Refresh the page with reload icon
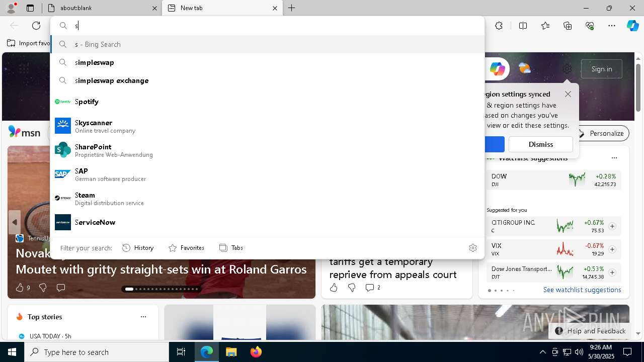644x362 pixels. tap(36, 26)
